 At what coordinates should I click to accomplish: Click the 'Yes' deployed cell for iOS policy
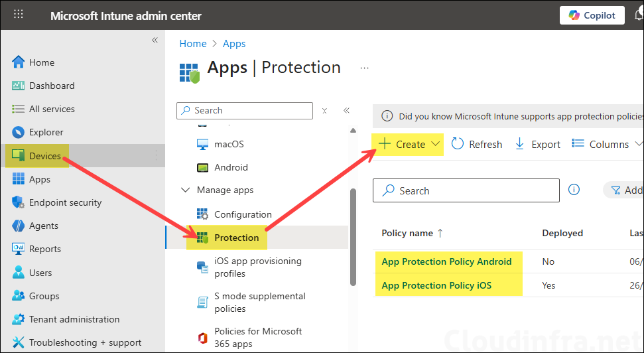tap(548, 285)
